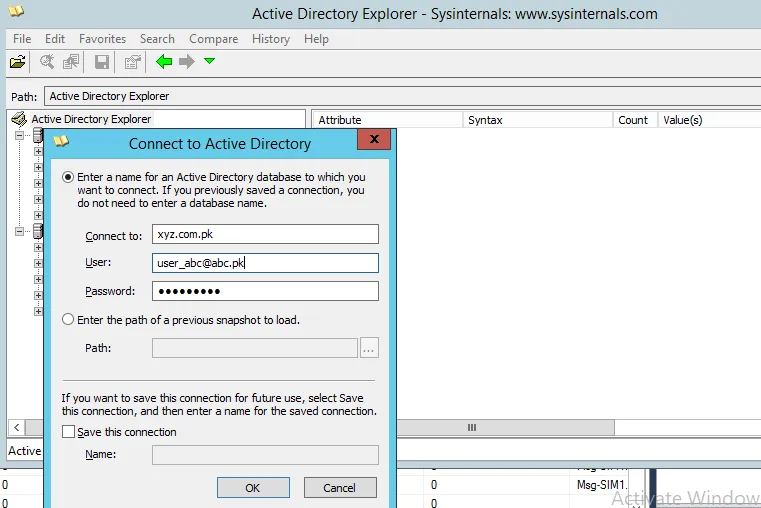Open the History menu
Image resolution: width=761 pixels, height=508 pixels.
pos(271,39)
